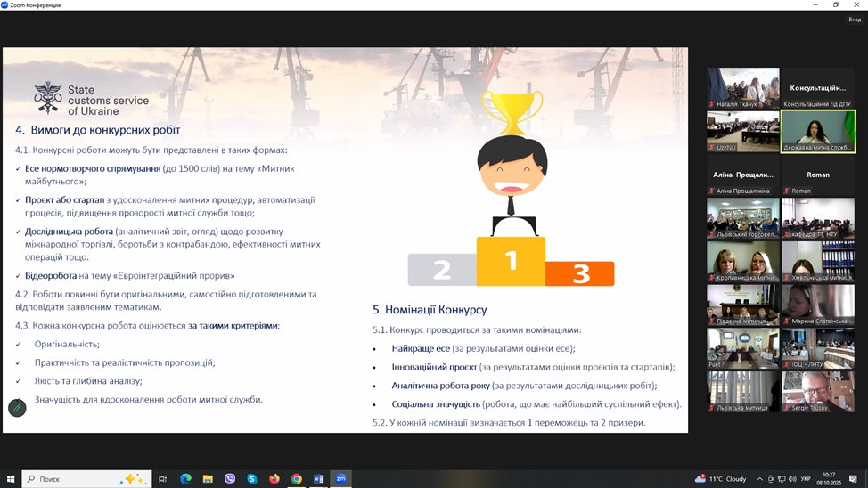
Task: Open the taskbar clock showing 10:27
Action: pos(831,478)
